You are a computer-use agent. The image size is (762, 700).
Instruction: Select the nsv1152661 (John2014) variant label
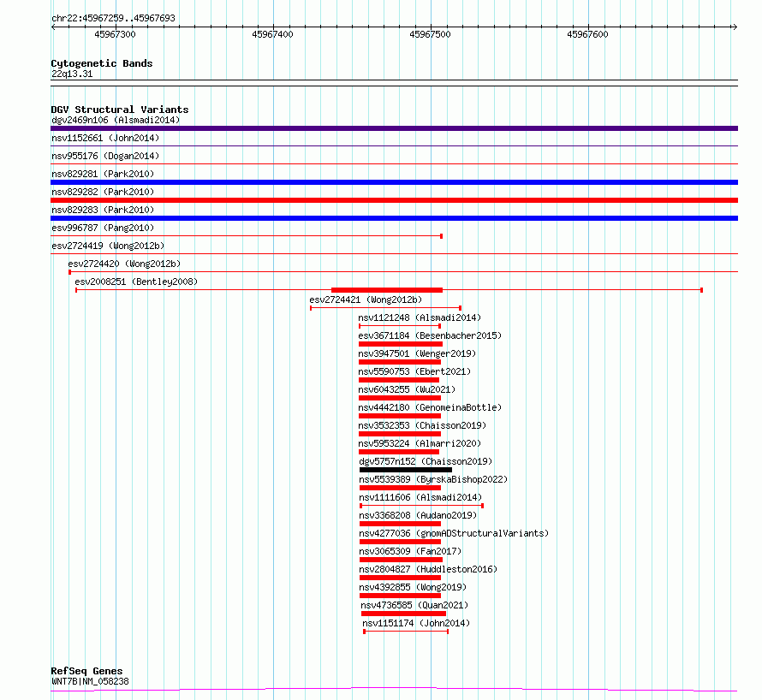pos(105,138)
